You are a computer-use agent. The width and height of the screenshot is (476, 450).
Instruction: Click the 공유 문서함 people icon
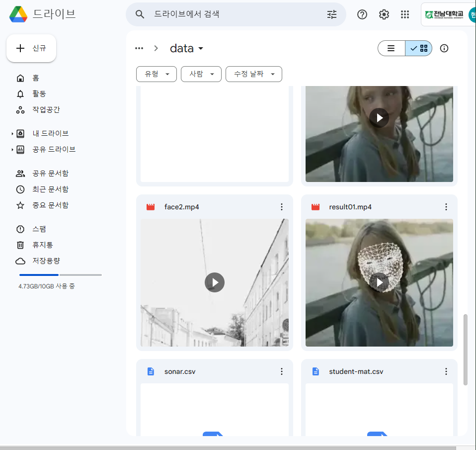coord(20,174)
